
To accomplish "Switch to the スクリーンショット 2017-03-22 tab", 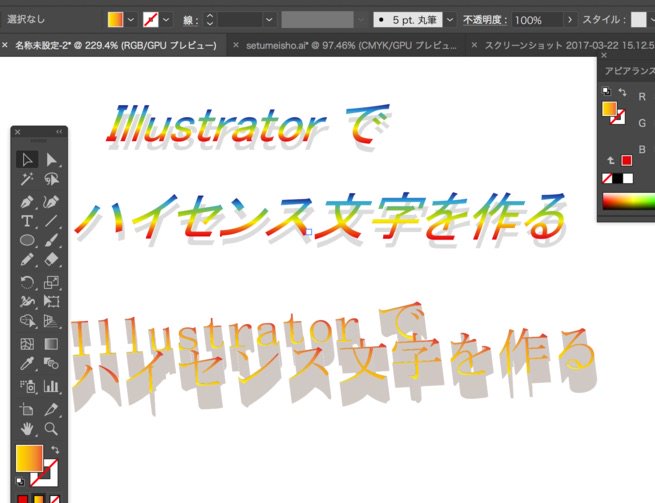I will pos(569,46).
